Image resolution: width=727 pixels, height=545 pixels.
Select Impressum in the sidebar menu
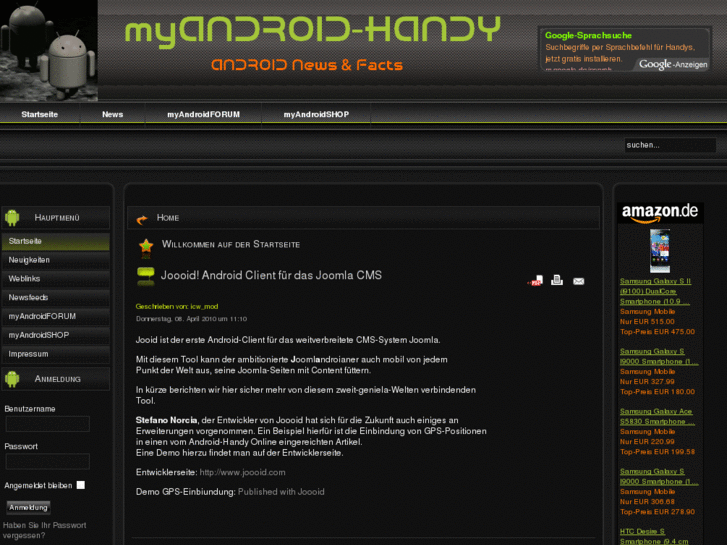(x=56, y=354)
